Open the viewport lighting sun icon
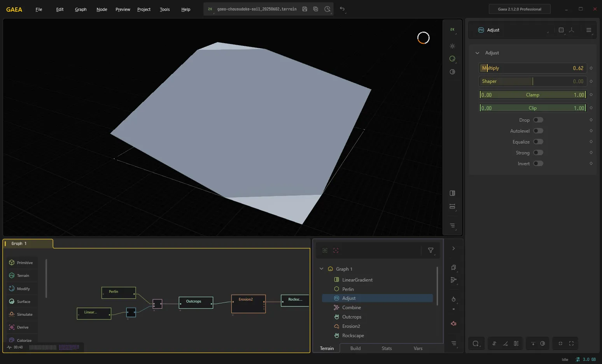Image resolution: width=602 pixels, height=364 pixels. point(452,46)
